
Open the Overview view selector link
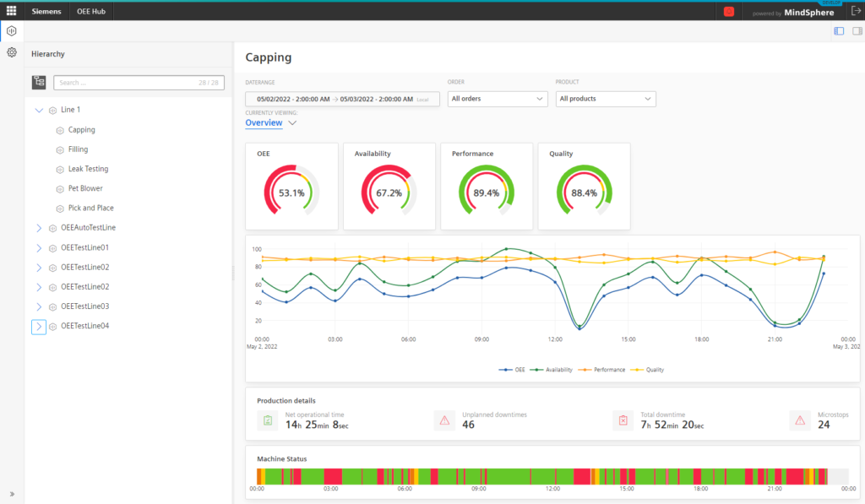264,123
